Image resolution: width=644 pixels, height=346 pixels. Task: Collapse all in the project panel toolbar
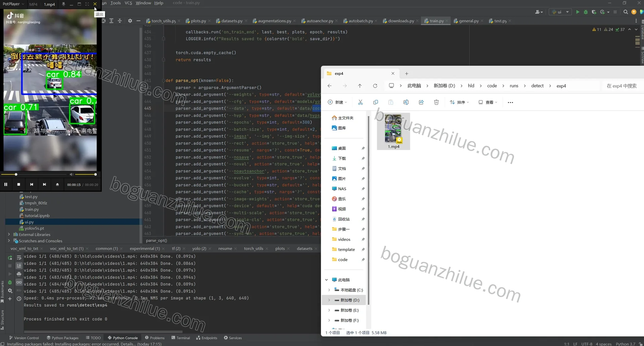[x=120, y=21]
